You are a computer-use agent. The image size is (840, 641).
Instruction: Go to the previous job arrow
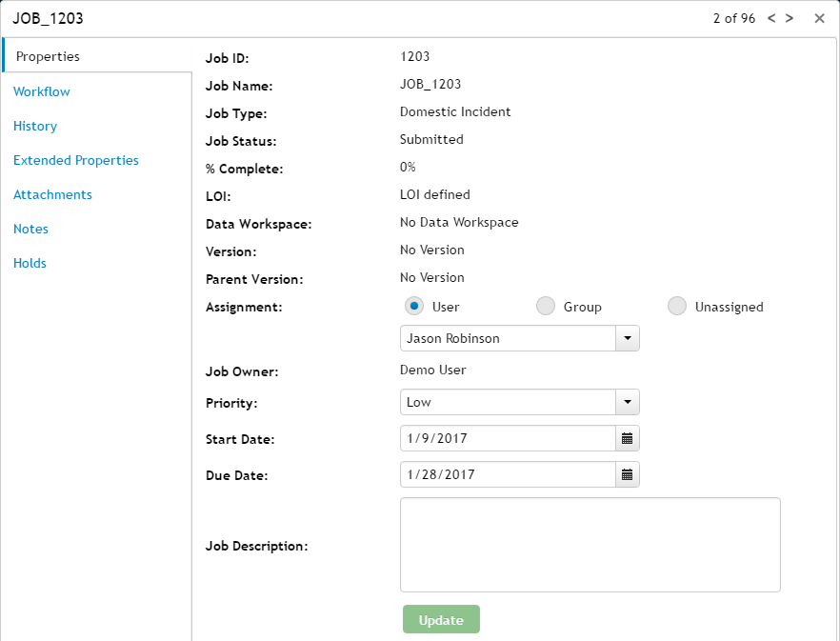coord(771,18)
